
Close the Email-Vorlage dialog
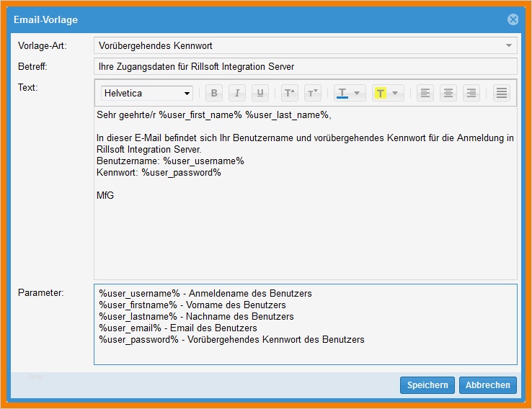click(513, 19)
